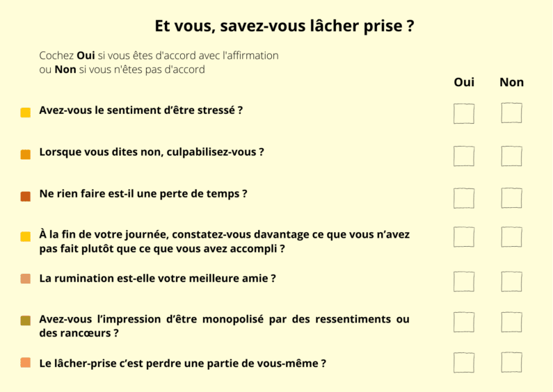Tick Non for 'Lorsque vous dites non' question

[511, 156]
